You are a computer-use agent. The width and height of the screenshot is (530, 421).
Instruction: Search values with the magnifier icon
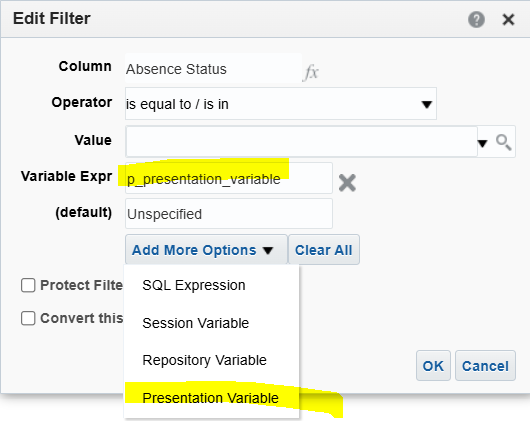click(504, 142)
